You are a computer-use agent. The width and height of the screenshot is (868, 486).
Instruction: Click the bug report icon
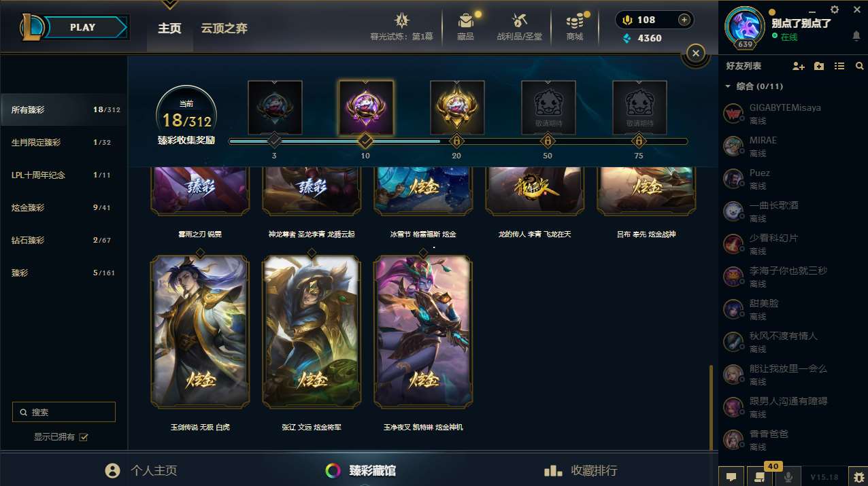coord(857,476)
